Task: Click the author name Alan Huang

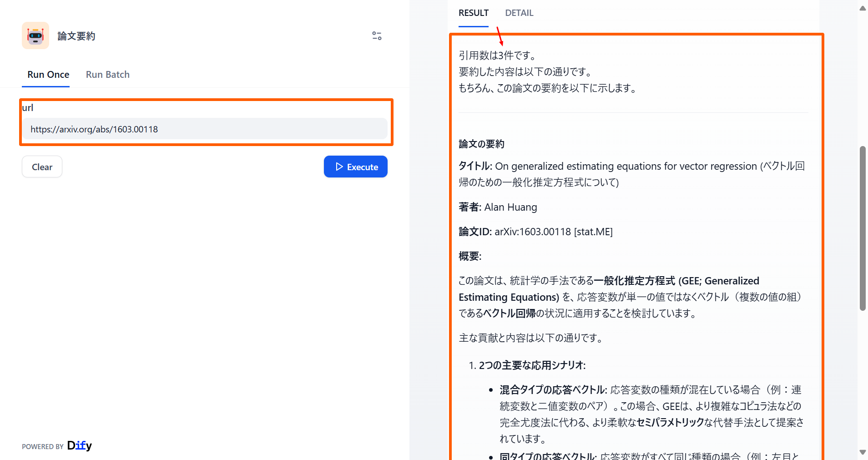Action: (510, 207)
